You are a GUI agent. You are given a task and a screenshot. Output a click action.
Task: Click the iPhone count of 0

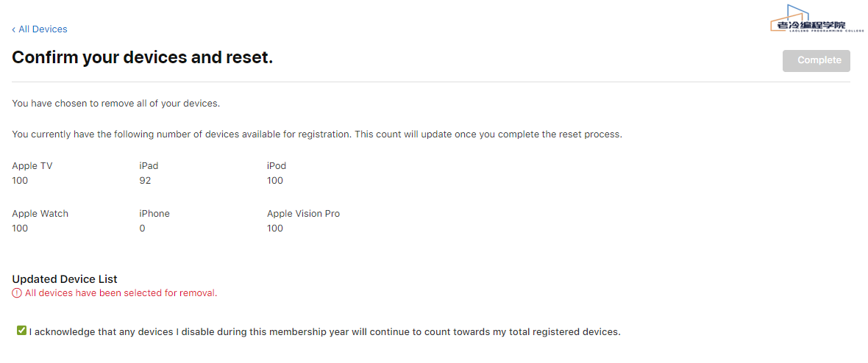click(x=142, y=229)
